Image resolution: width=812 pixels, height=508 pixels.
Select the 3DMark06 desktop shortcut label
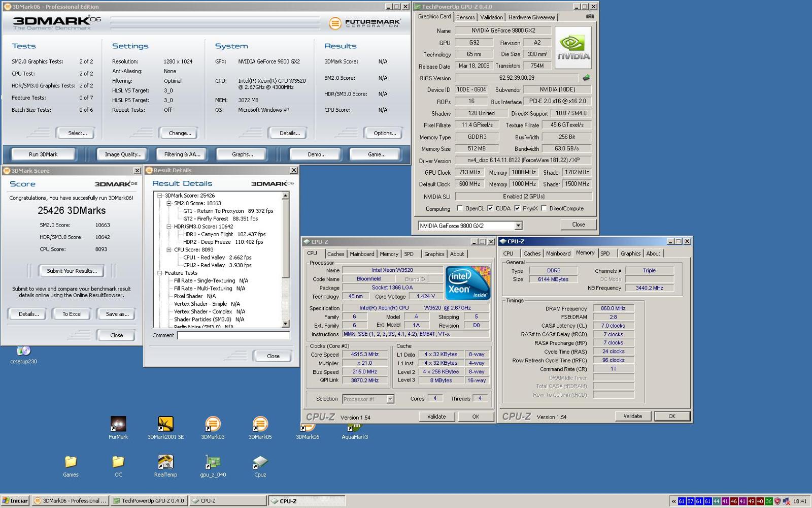click(308, 437)
